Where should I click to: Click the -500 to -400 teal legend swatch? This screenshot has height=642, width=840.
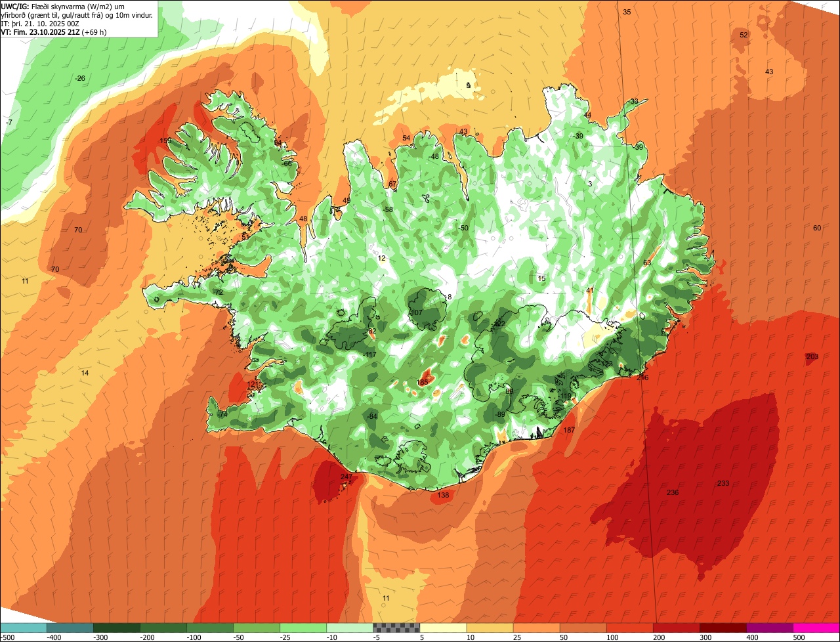point(23,628)
